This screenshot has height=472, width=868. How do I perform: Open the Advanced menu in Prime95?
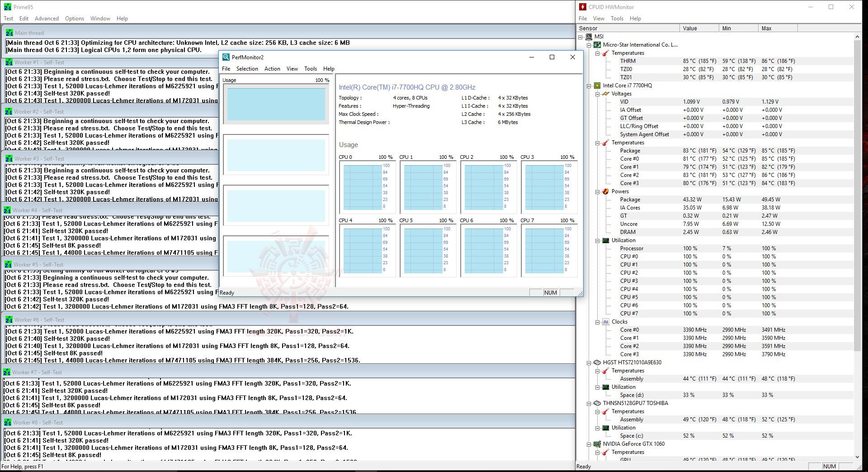(47, 18)
